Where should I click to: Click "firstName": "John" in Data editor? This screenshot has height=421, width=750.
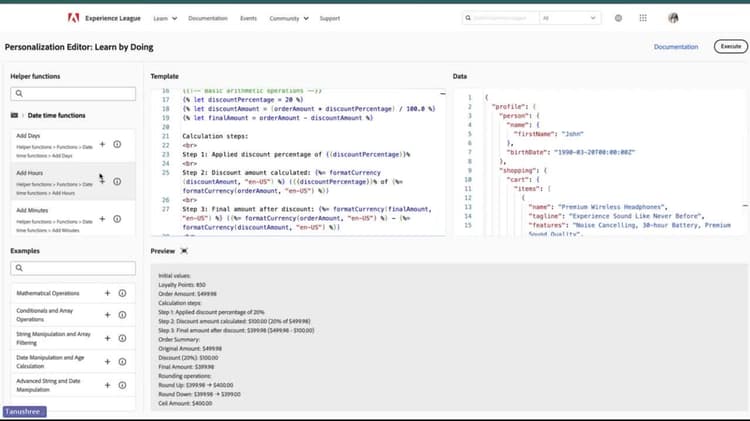tap(549, 134)
